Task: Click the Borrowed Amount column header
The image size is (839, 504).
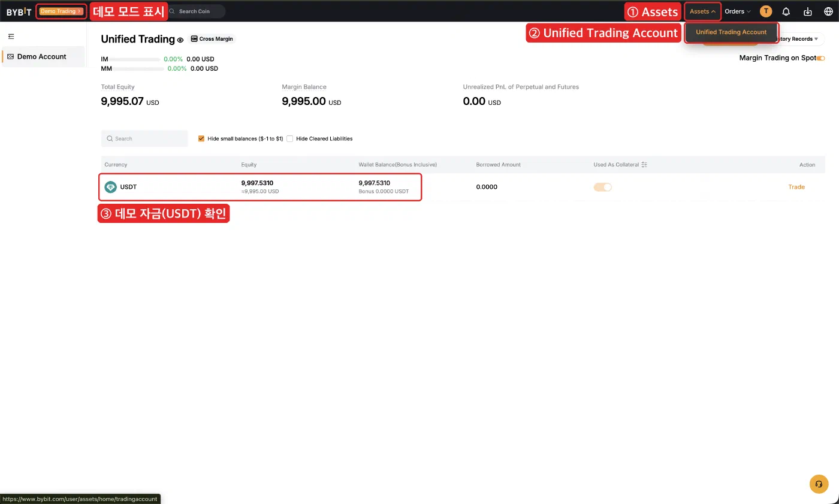Action: pyautogui.click(x=499, y=165)
